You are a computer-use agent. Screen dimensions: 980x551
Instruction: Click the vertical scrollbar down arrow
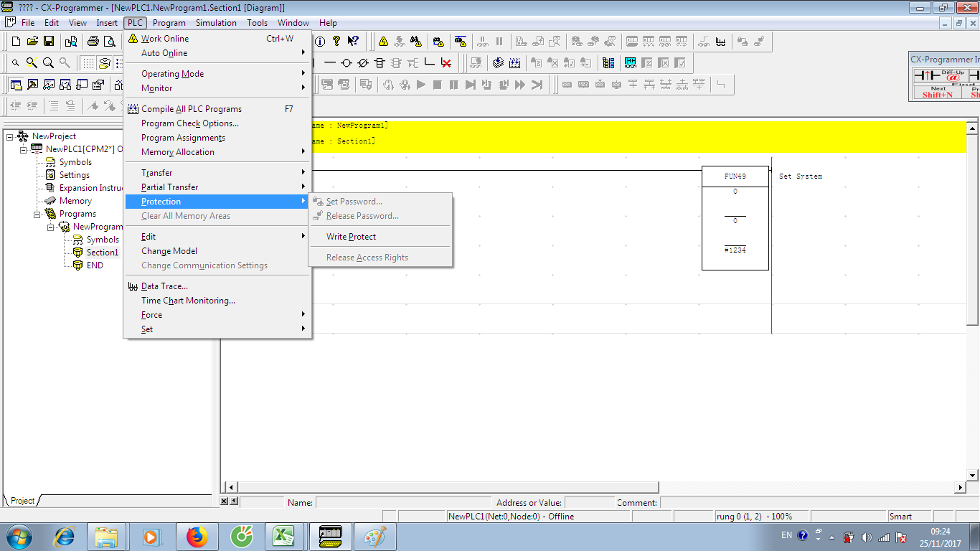973,475
